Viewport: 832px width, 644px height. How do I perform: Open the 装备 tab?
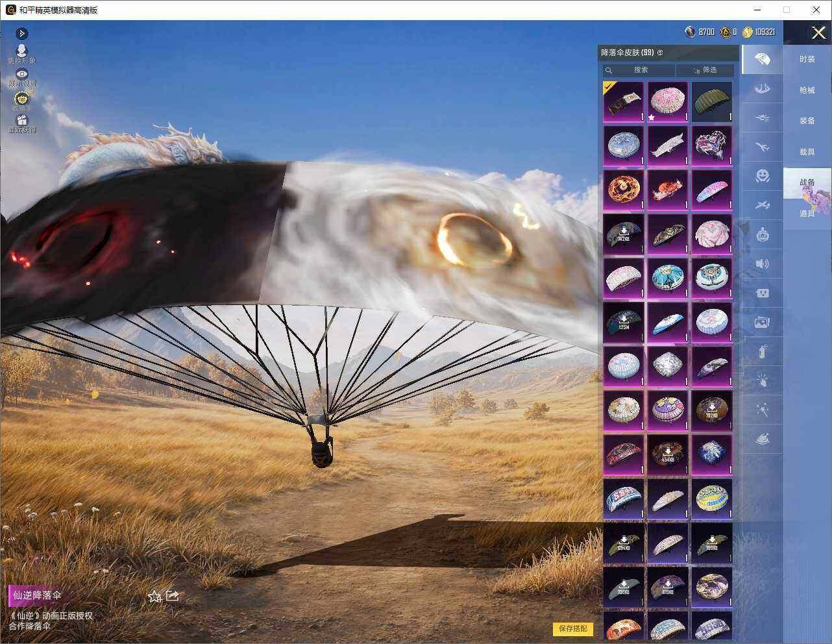pos(807,121)
